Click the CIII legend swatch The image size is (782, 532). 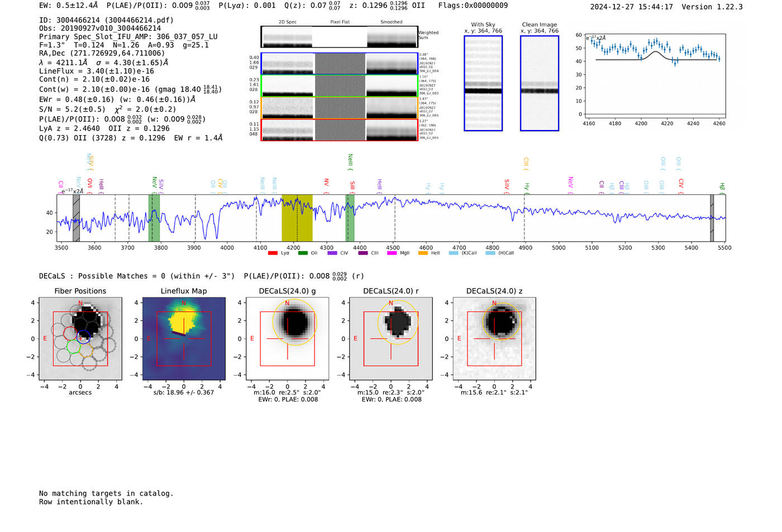click(x=363, y=253)
